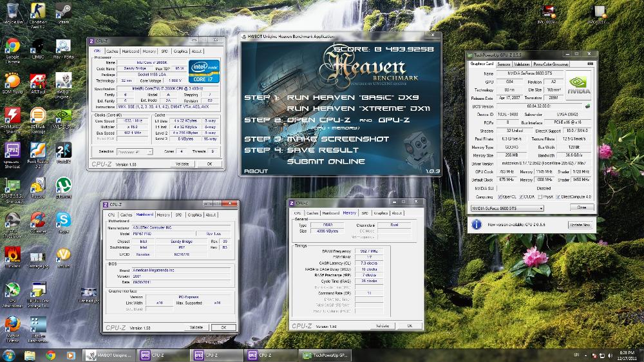Click OK in the CPU-Z Mainboard window
The image size is (644, 362).
(224, 327)
